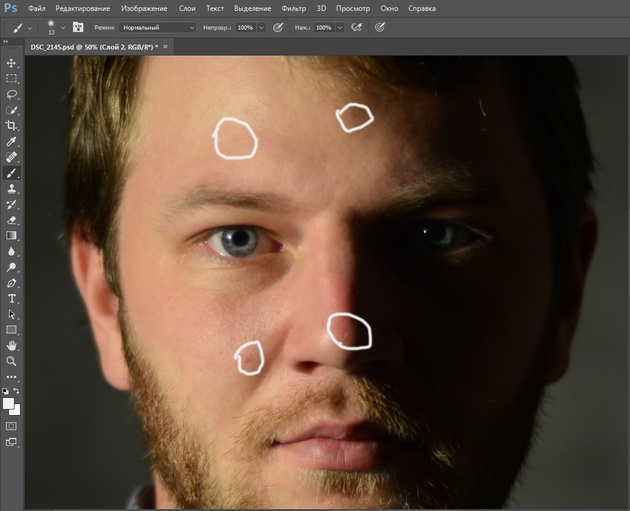Reset default foreground and background colors
The width and height of the screenshot is (630, 511).
tap(5, 391)
